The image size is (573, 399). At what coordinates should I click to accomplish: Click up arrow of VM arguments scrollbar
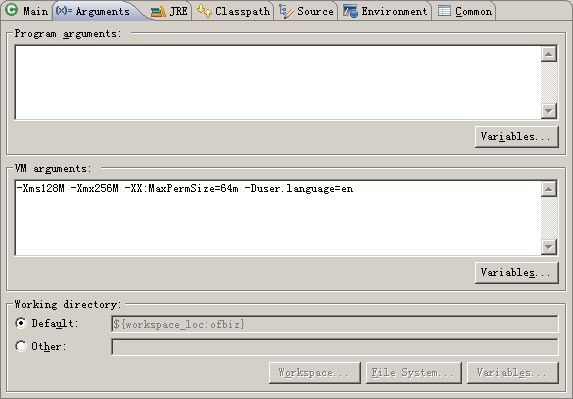click(x=549, y=189)
